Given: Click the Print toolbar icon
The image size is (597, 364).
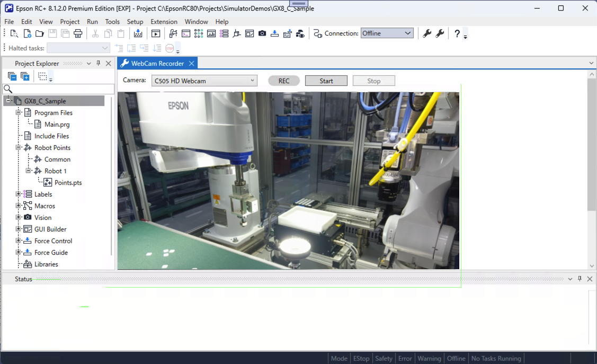Looking at the screenshot, I should tap(78, 34).
